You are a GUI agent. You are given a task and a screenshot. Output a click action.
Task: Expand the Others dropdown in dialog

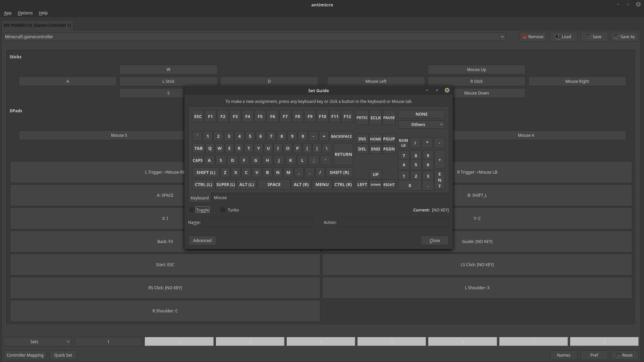pos(421,125)
